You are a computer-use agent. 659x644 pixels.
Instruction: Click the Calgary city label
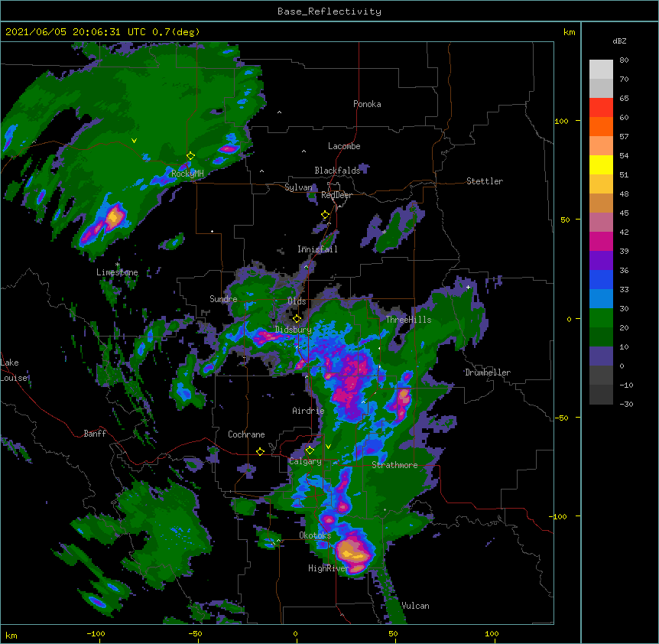pos(305,461)
